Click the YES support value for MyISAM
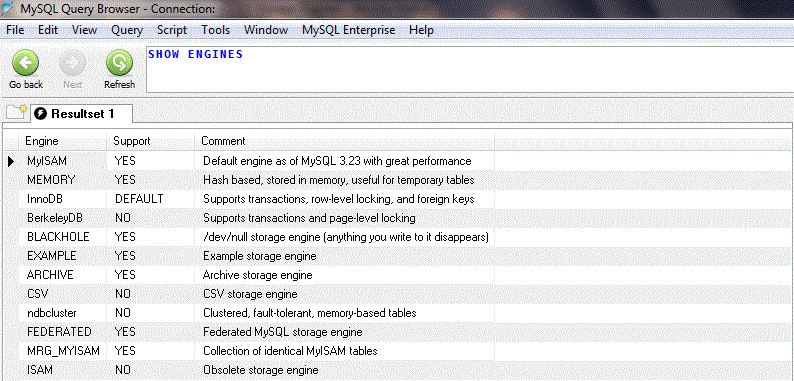Viewport: 794px width, 381px height. (x=125, y=161)
